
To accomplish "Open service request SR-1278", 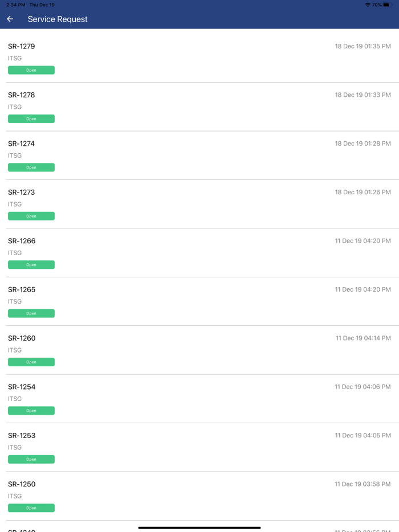I will pyautogui.click(x=22, y=95).
